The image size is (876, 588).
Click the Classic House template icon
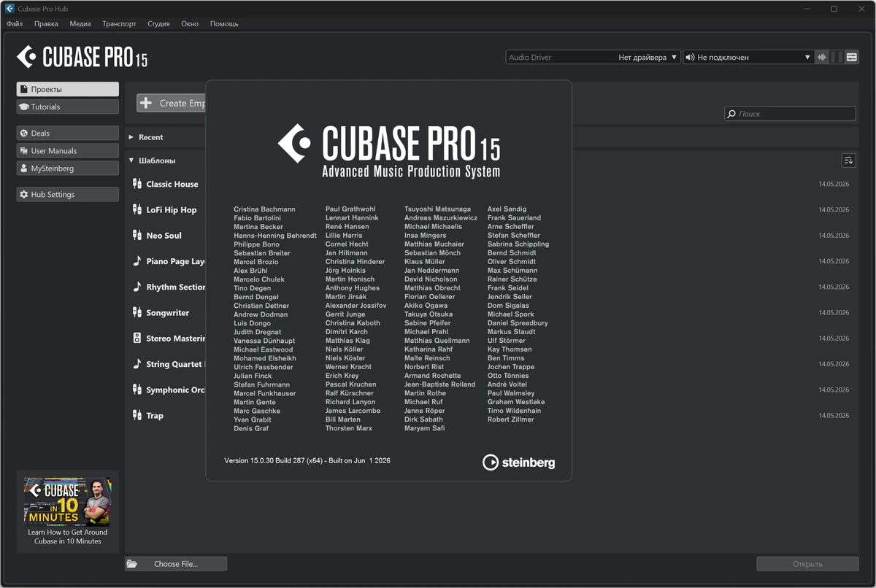coord(137,184)
